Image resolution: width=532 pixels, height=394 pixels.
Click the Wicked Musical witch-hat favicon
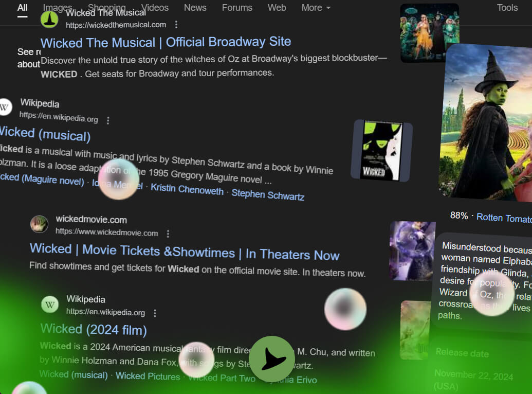point(50,19)
